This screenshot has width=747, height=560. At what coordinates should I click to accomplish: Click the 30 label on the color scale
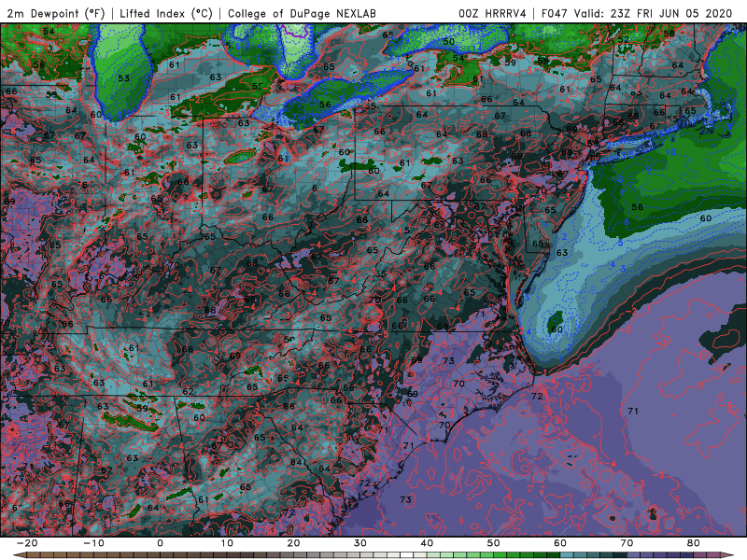click(x=360, y=543)
